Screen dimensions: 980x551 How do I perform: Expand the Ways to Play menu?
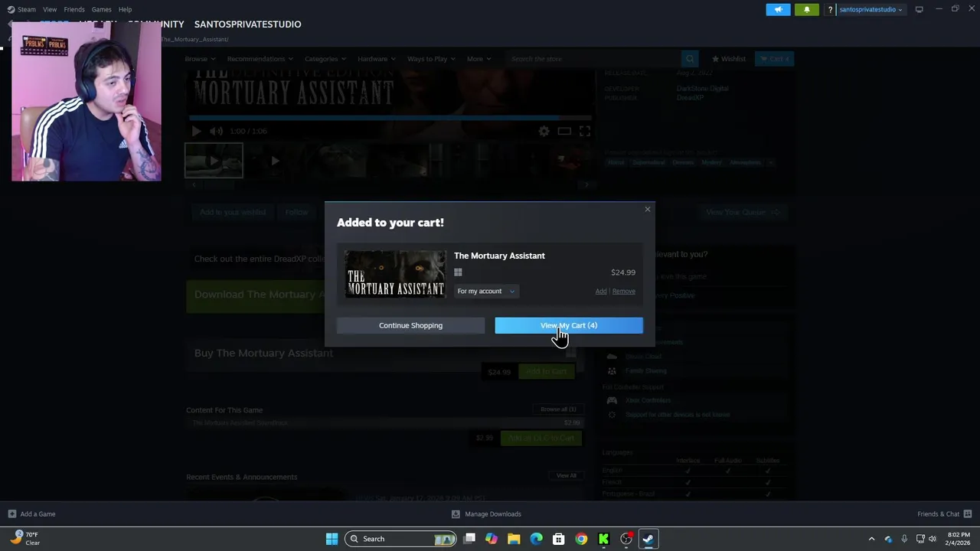pos(431,59)
